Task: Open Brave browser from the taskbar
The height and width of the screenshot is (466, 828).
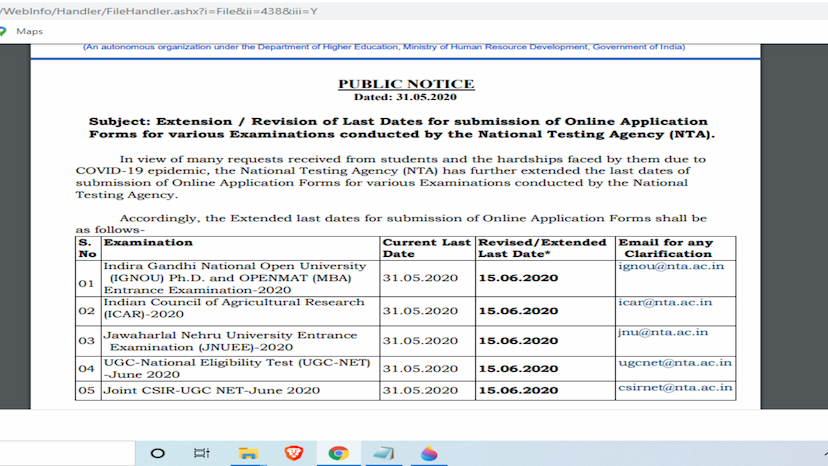Action: [293, 453]
